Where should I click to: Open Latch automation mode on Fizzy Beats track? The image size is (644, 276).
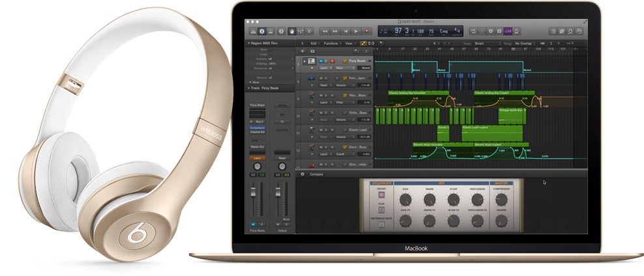tap(325, 68)
